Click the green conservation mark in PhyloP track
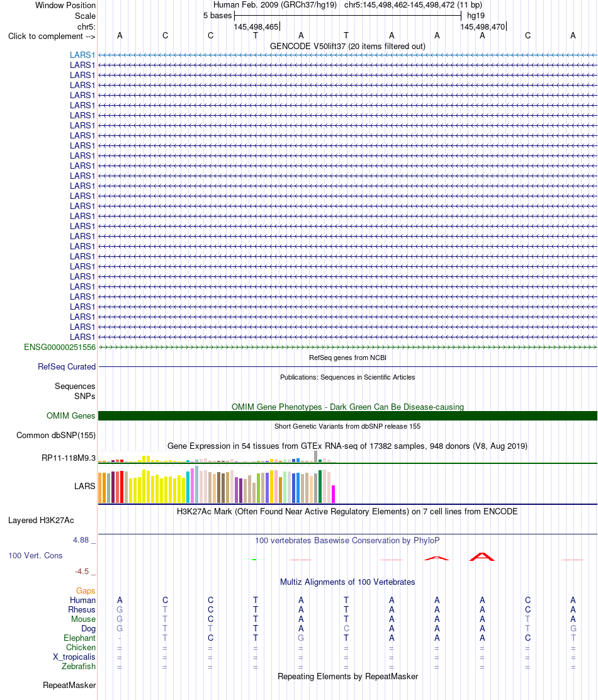 coord(254,560)
